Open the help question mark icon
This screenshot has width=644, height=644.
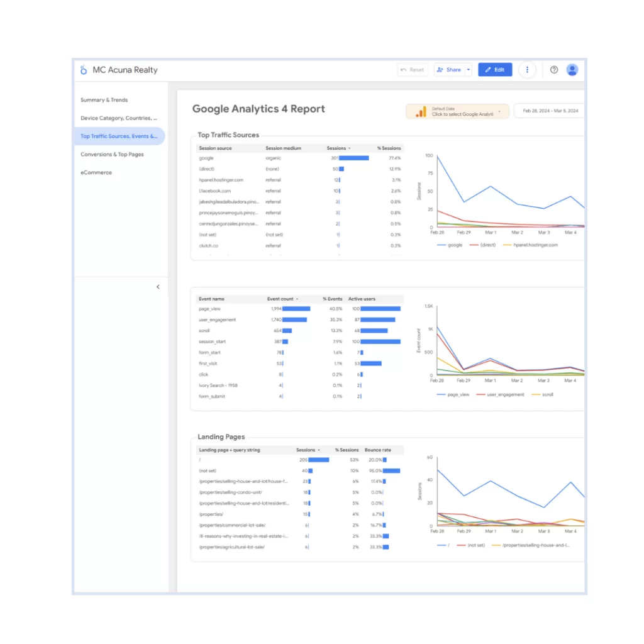pyautogui.click(x=553, y=70)
